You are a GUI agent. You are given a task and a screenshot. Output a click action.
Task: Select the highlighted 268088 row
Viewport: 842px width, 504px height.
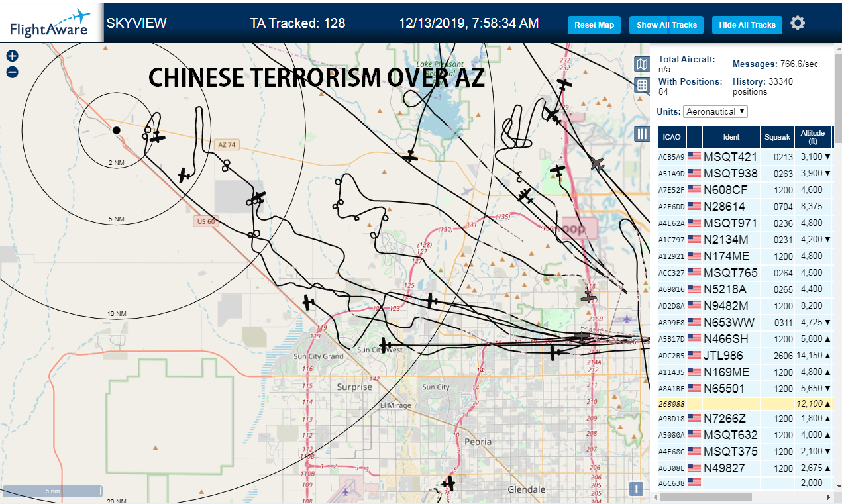[x=745, y=404]
